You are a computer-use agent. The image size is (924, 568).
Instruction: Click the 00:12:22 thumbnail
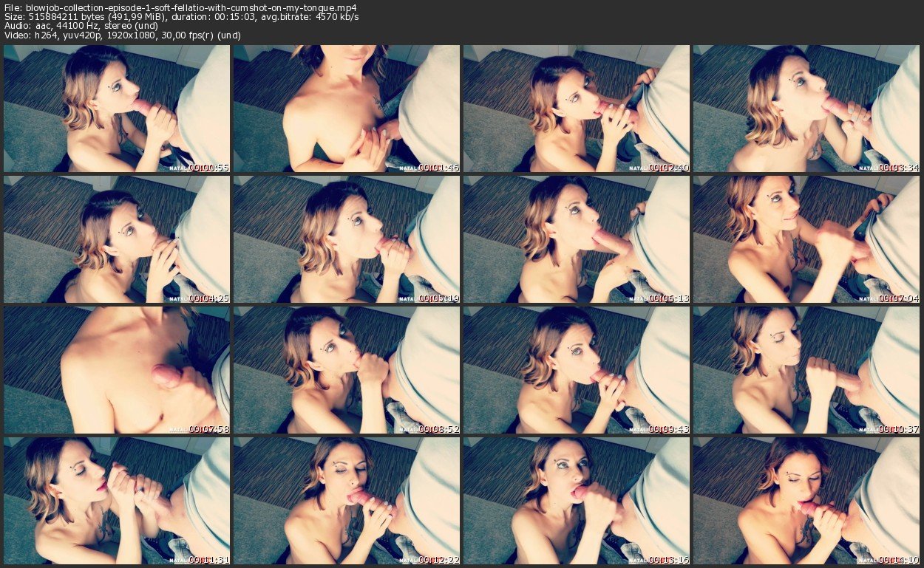point(347,501)
